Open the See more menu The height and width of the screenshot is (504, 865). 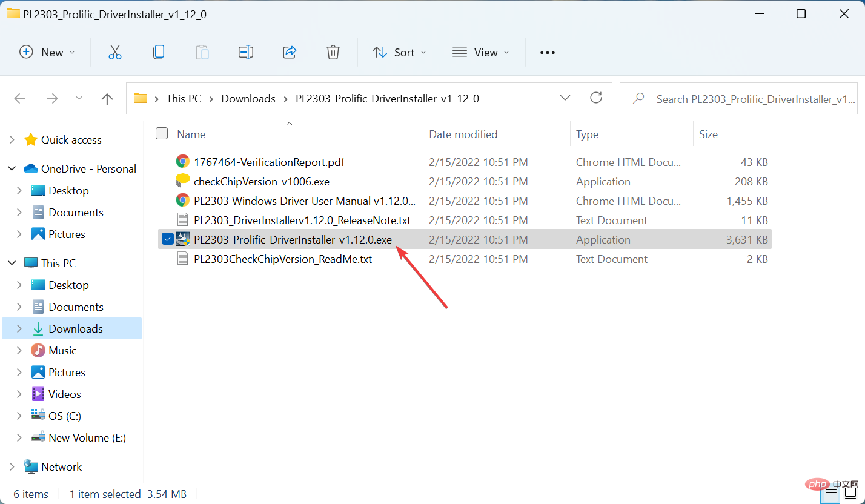pos(547,52)
